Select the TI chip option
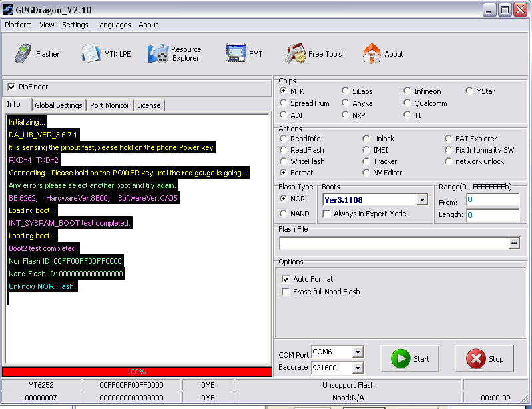The image size is (532, 409). 407,115
